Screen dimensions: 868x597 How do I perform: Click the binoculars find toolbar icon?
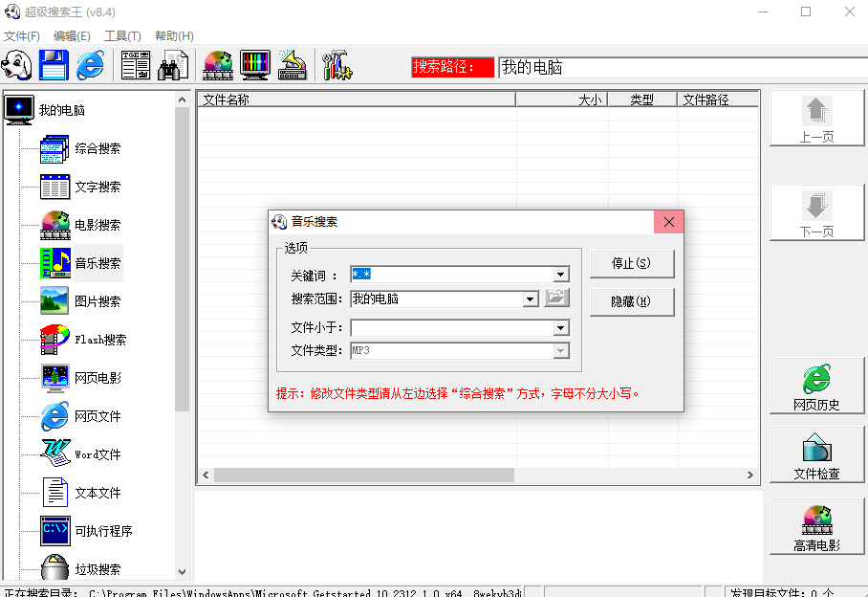coord(173,65)
